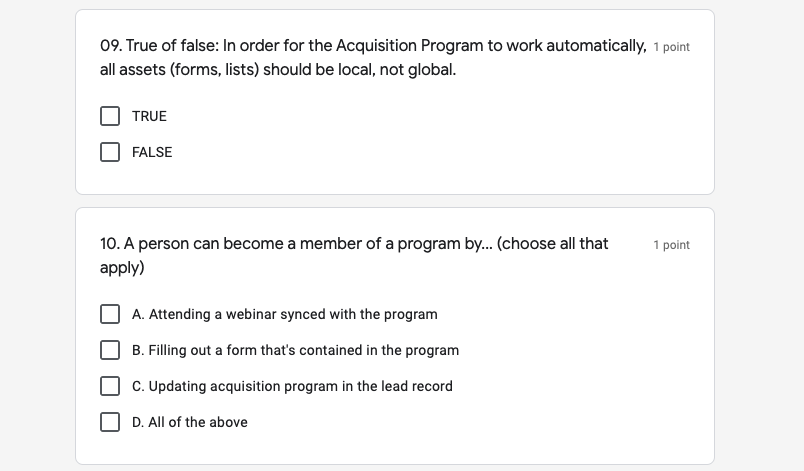Select the checkbox for D. All of the above
The height and width of the screenshot is (471, 804).
[x=110, y=422]
